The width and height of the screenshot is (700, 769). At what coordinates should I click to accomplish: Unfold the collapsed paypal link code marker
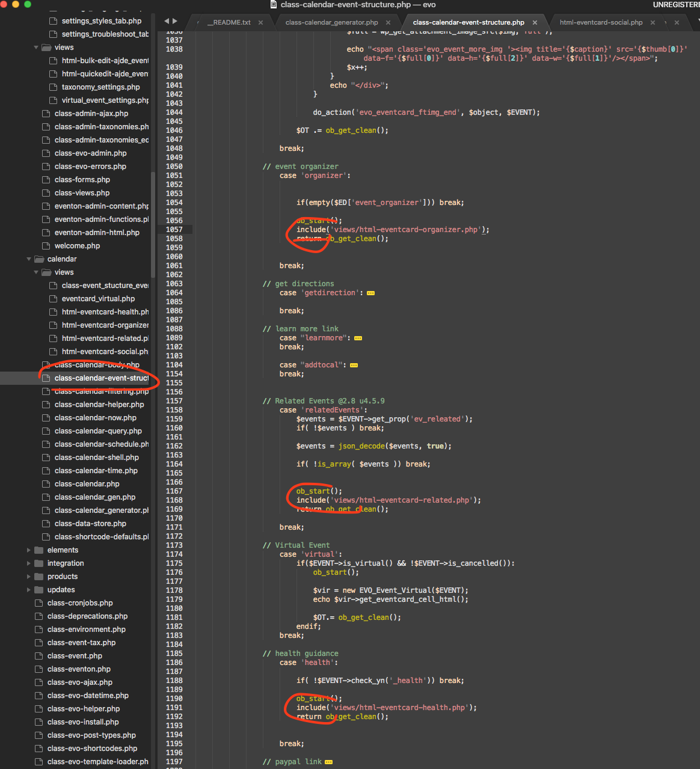point(329,762)
